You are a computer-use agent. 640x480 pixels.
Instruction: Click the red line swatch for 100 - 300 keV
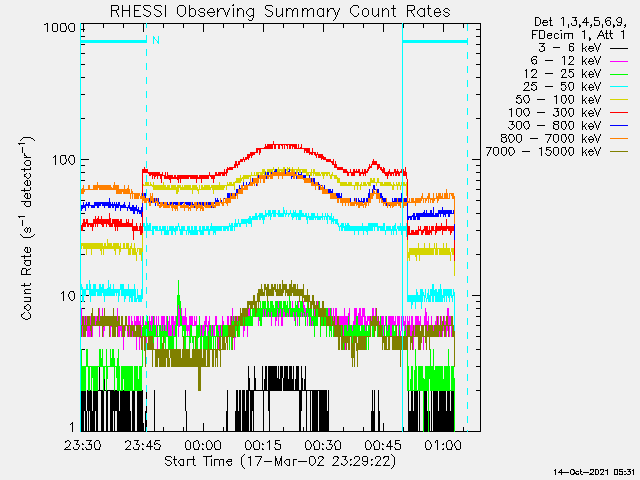point(619,113)
